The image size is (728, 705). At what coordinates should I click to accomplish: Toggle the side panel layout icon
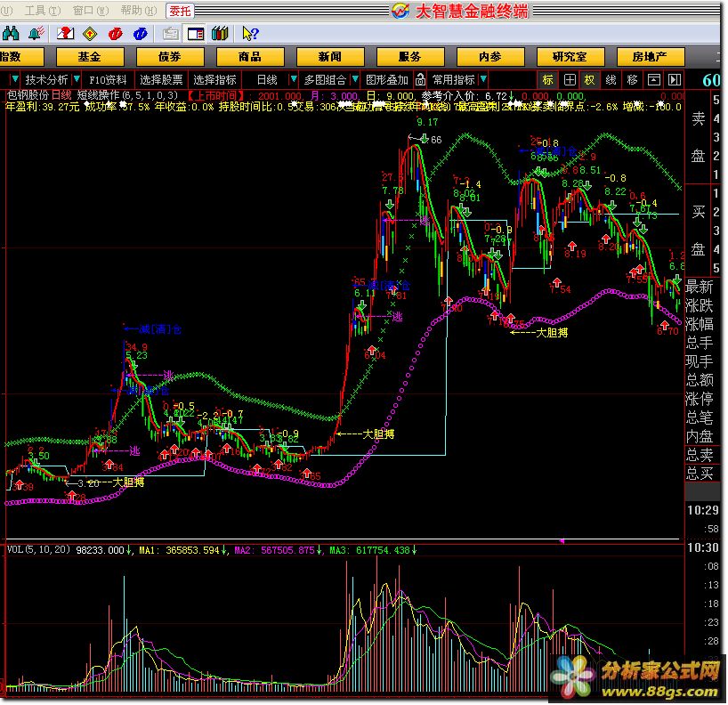pos(196,34)
